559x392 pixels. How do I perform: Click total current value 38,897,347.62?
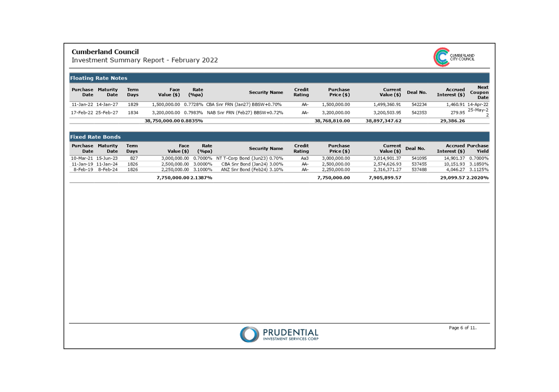pyautogui.click(x=383, y=121)
